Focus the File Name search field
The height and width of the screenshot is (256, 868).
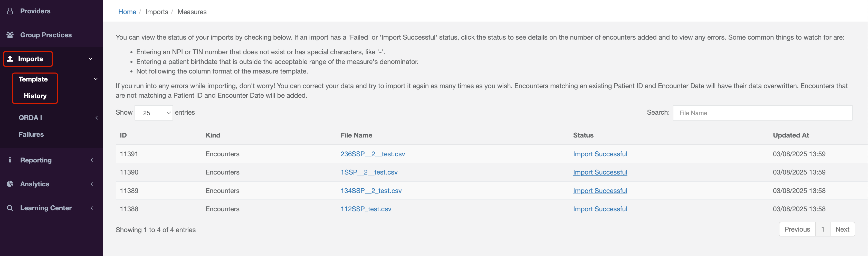[x=762, y=113]
